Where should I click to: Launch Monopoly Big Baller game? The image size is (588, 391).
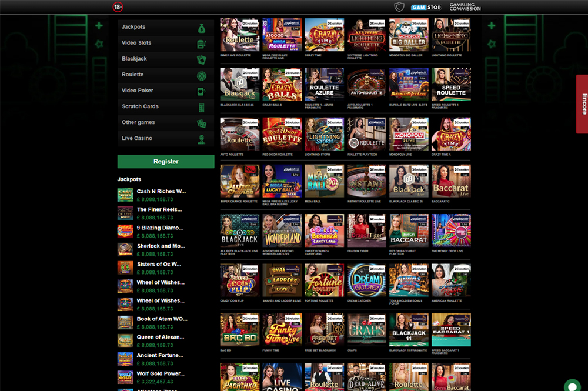pyautogui.click(x=409, y=35)
